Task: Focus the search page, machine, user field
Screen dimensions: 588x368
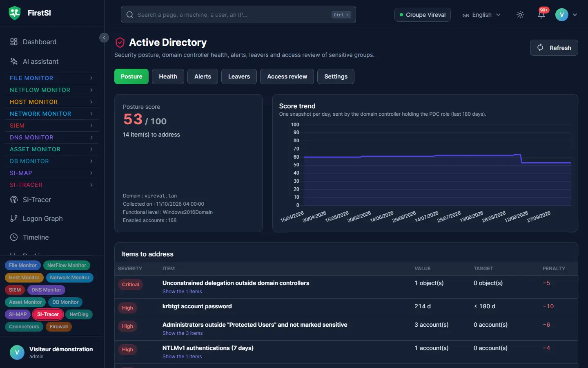Action: [x=238, y=15]
